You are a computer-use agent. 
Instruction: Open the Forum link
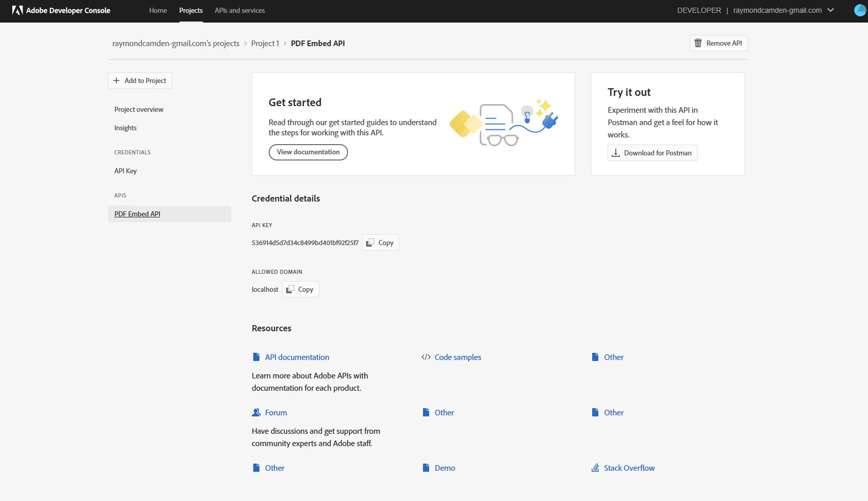(x=276, y=412)
